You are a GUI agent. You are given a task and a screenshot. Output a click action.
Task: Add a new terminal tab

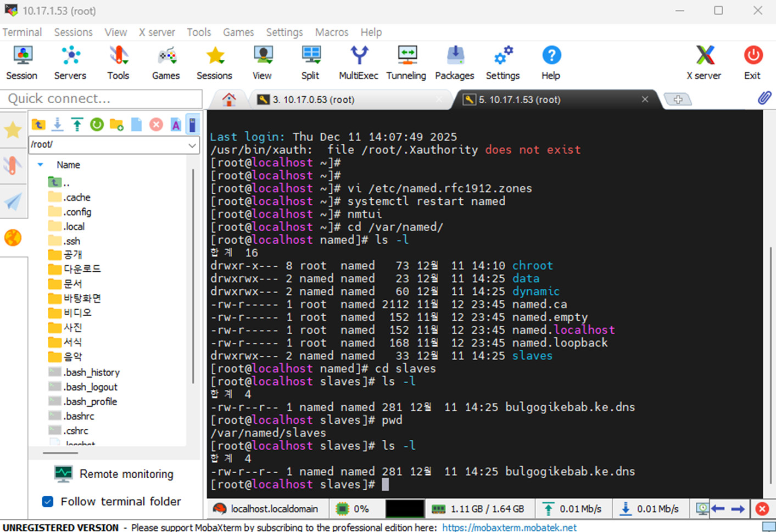tap(678, 99)
